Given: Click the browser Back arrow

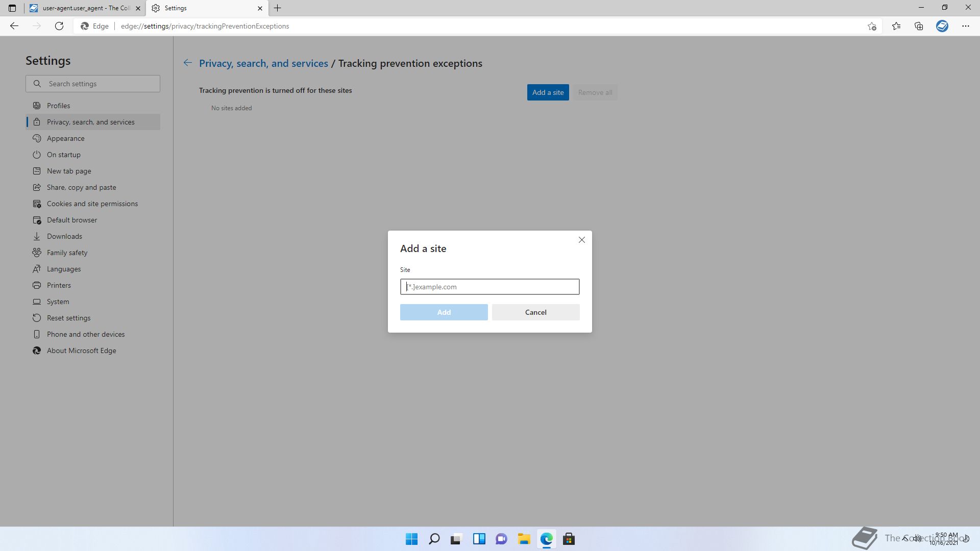Looking at the screenshot, I should (14, 26).
